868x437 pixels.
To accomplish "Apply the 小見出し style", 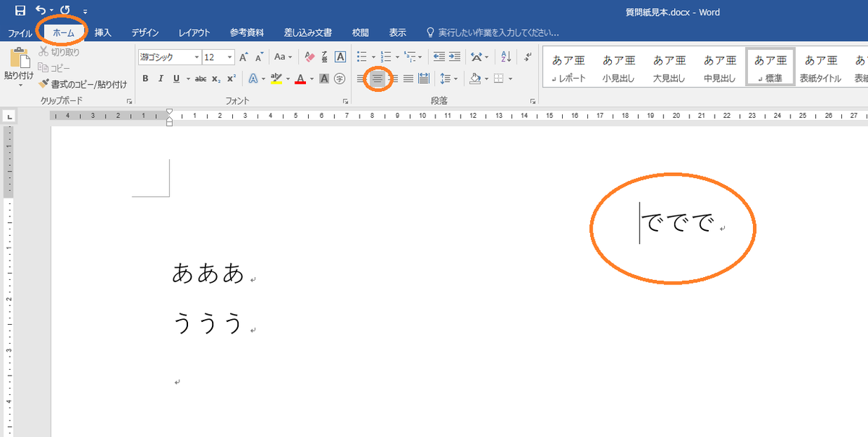I will click(618, 68).
